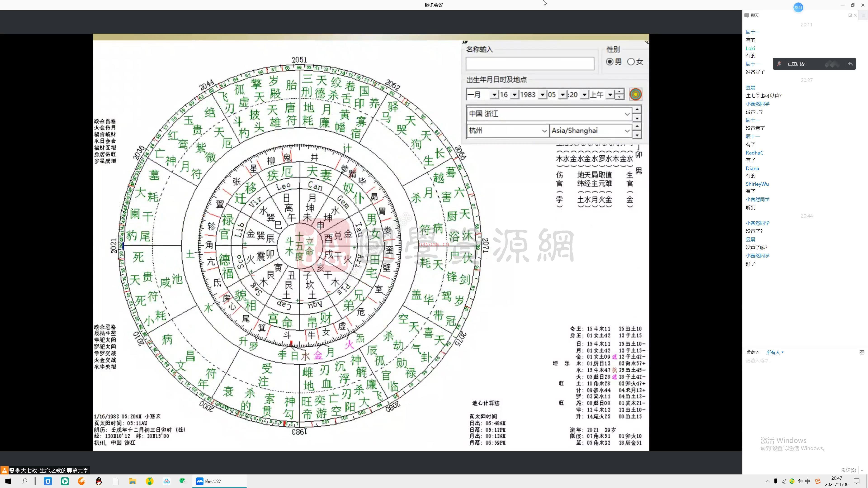The width and height of the screenshot is (868, 488).
Task: Open the taskbar search icon
Action: point(24,481)
